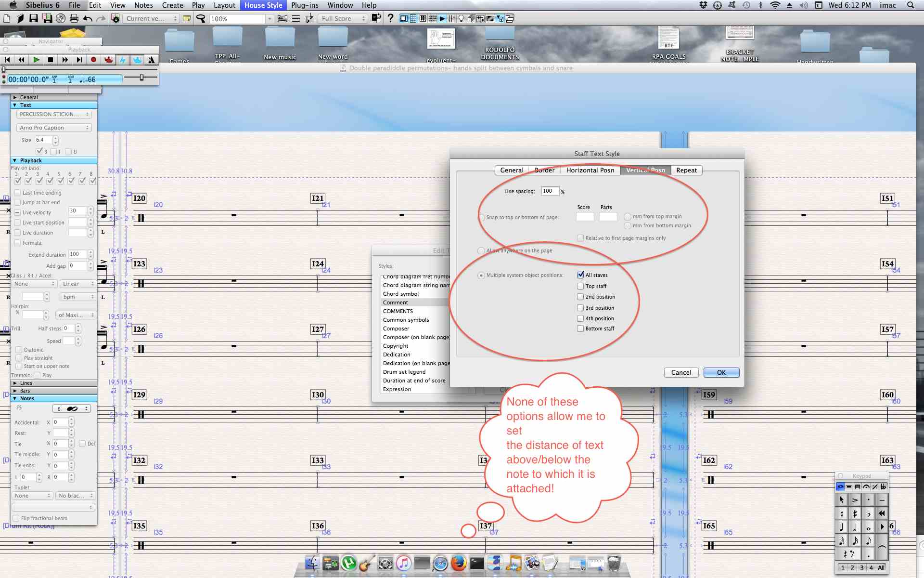
Task: Adjust the Line spacing percentage field
Action: 550,191
